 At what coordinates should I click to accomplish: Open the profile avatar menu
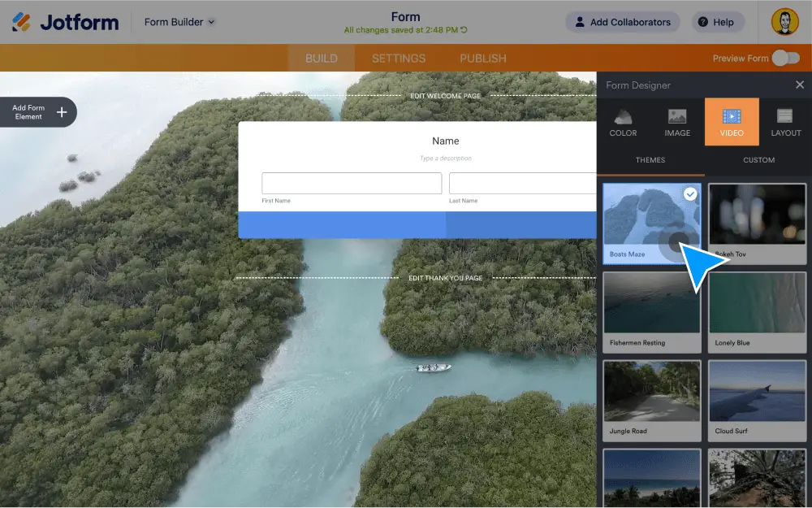click(784, 22)
